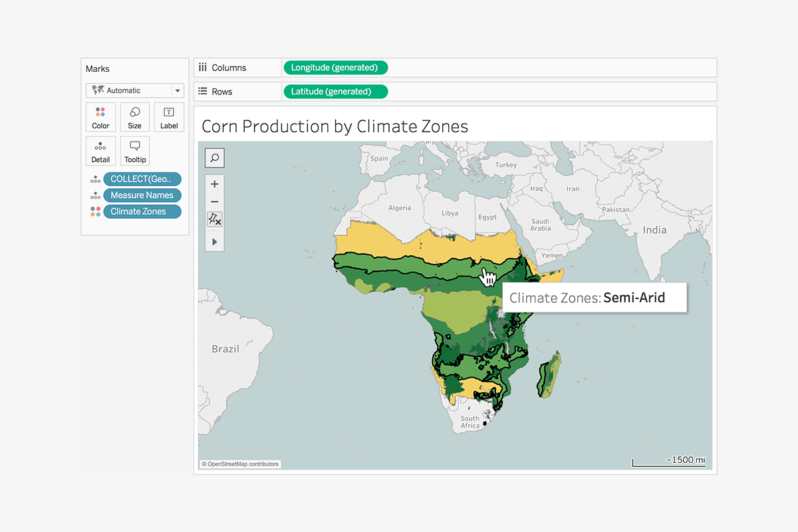Open the Color marks card
798x532 pixels.
tap(100, 117)
